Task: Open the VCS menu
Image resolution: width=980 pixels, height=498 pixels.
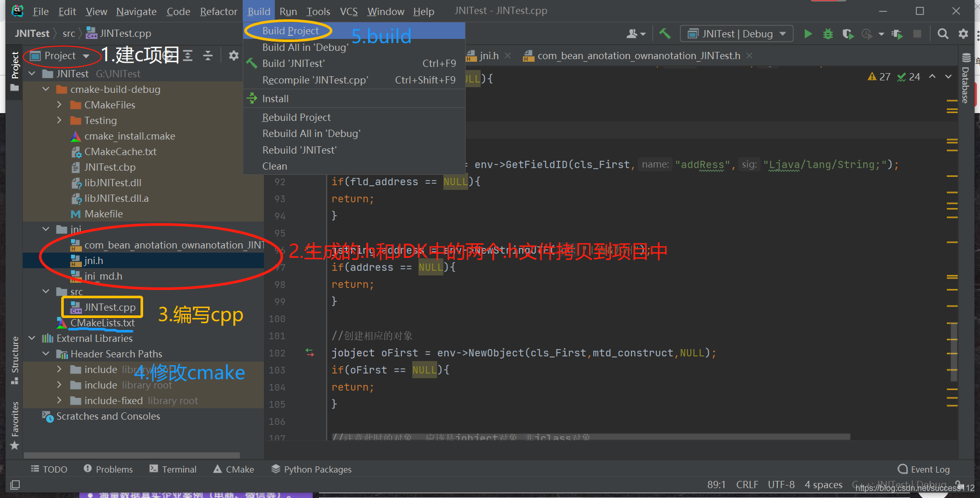Action: click(x=348, y=11)
